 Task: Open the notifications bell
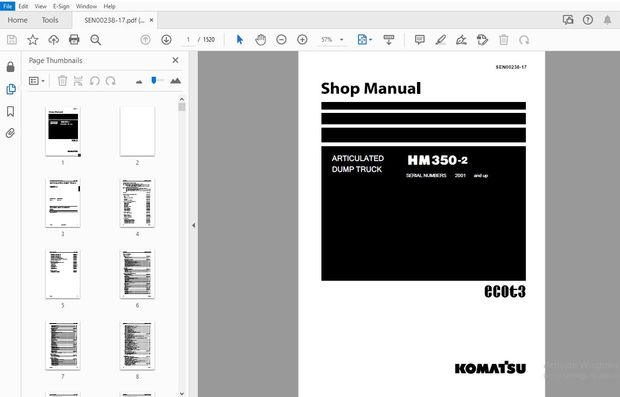(607, 20)
